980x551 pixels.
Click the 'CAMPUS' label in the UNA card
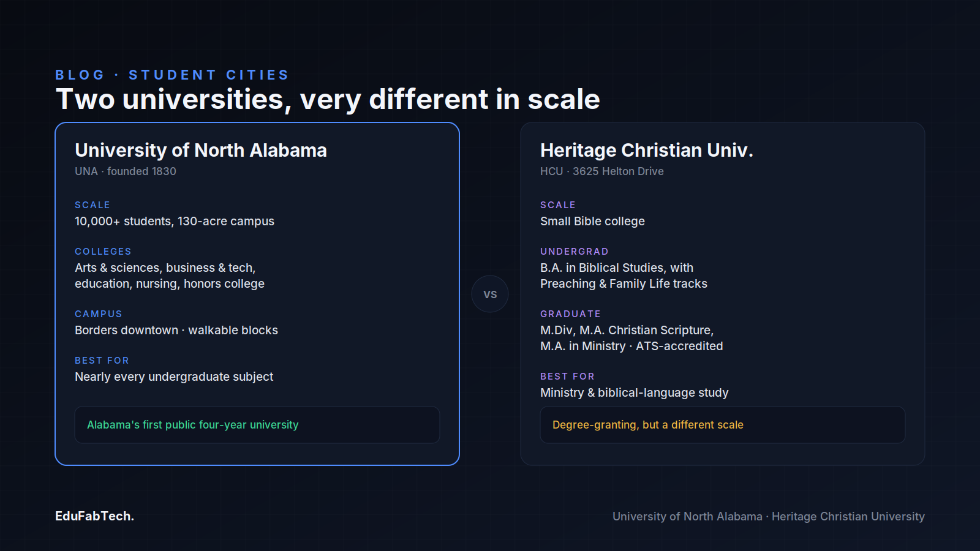click(99, 314)
